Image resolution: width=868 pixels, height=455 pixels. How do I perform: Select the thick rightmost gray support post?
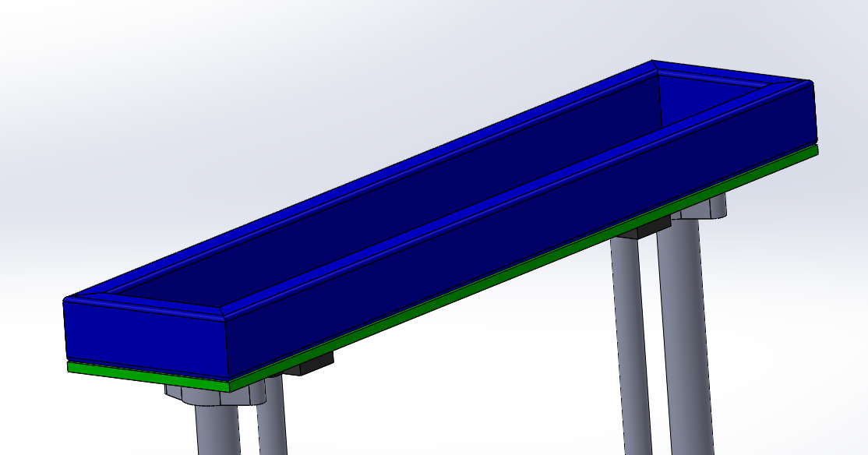point(686,343)
